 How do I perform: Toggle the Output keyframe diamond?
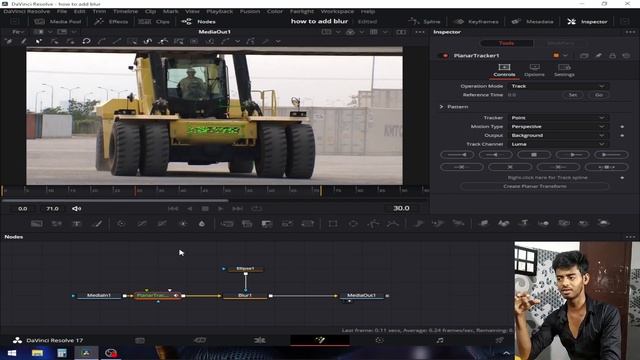(622, 135)
